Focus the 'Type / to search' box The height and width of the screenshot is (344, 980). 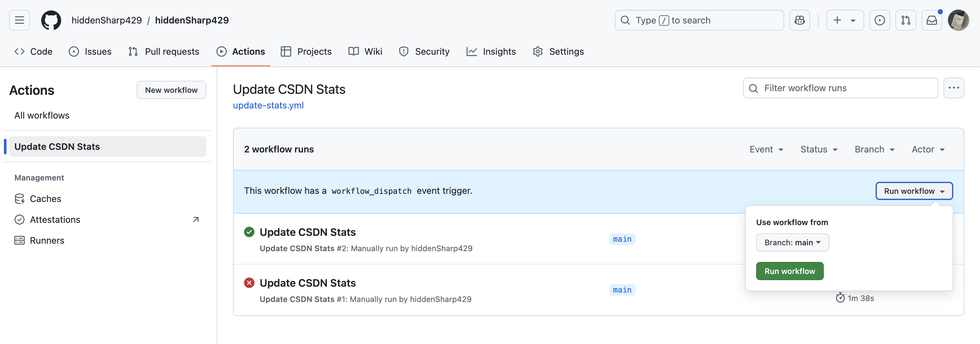[699, 20]
